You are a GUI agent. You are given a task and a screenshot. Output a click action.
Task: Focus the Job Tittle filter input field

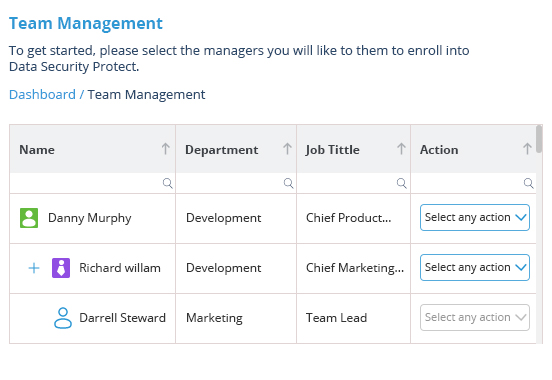click(353, 183)
